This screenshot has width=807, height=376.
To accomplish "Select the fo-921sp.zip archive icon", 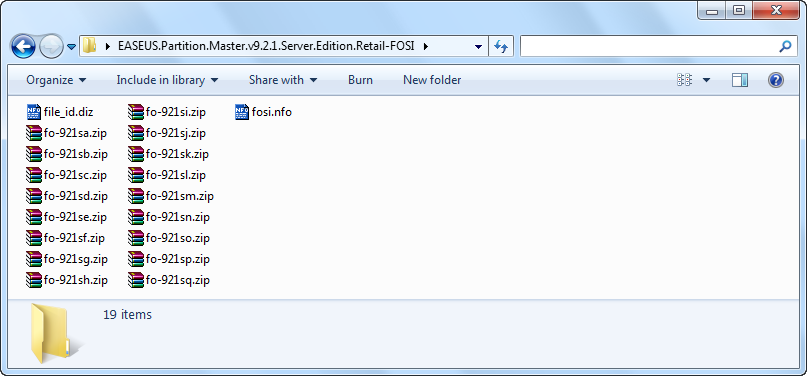I will (135, 259).
